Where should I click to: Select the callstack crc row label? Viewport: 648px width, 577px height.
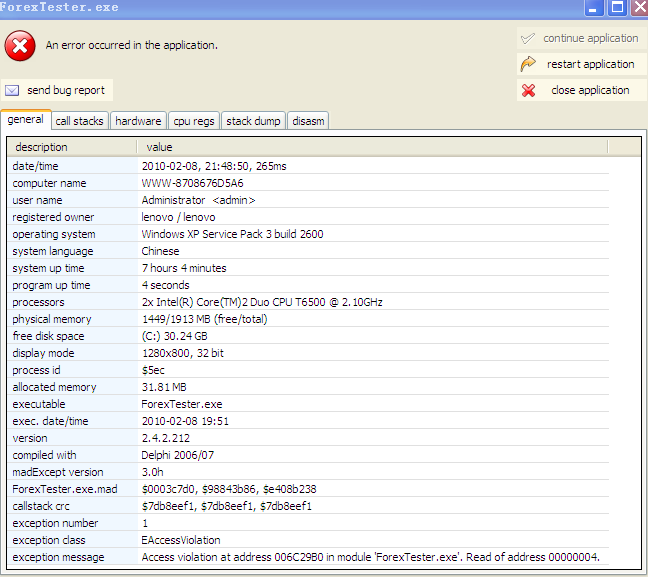coord(41,506)
